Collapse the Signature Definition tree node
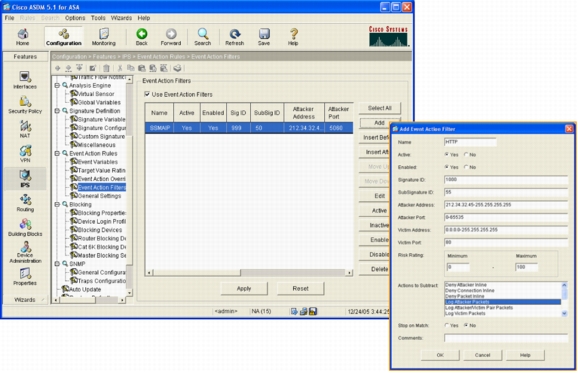Viewport: 578px width, 373px height. (57, 111)
